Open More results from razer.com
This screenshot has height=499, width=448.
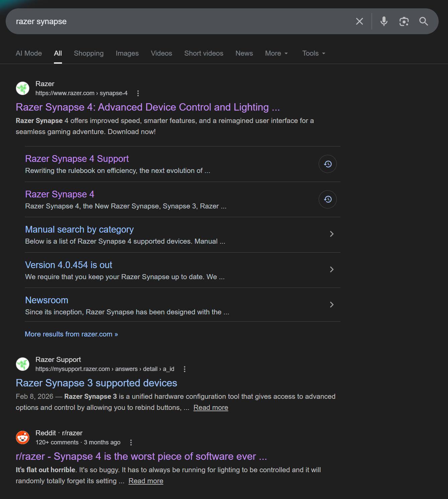[71, 334]
